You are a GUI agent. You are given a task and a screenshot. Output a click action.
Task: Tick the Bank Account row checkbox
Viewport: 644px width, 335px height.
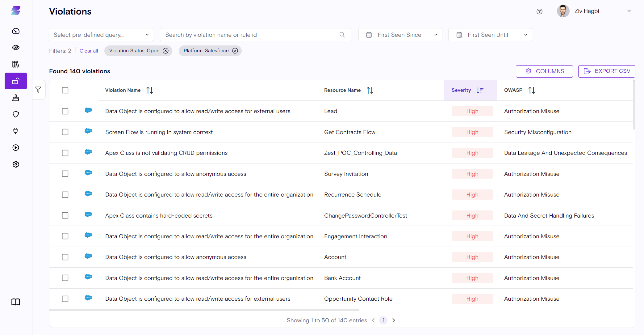(x=65, y=278)
